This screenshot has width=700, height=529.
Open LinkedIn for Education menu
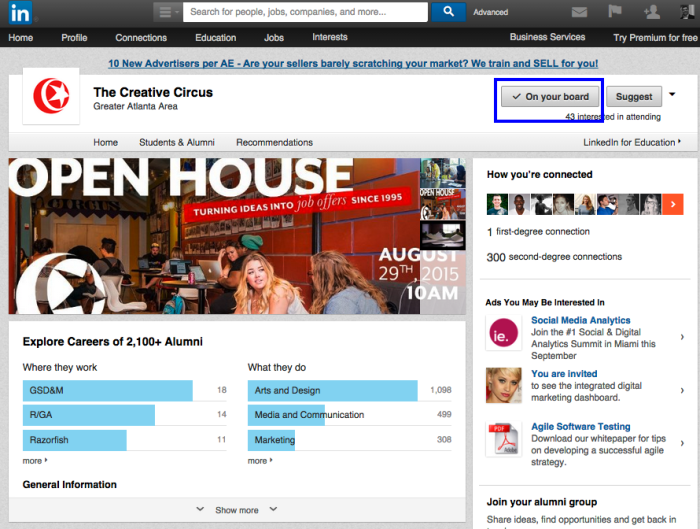pos(632,142)
